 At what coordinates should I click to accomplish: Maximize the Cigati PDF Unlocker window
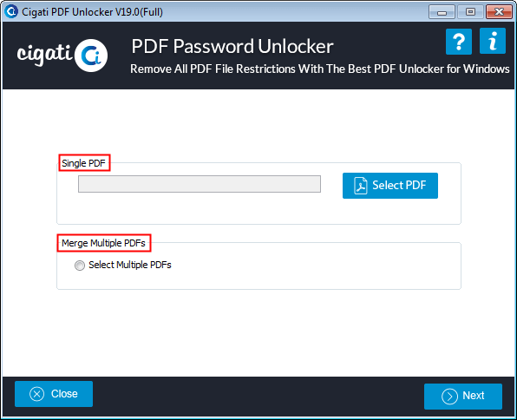pos(470,12)
